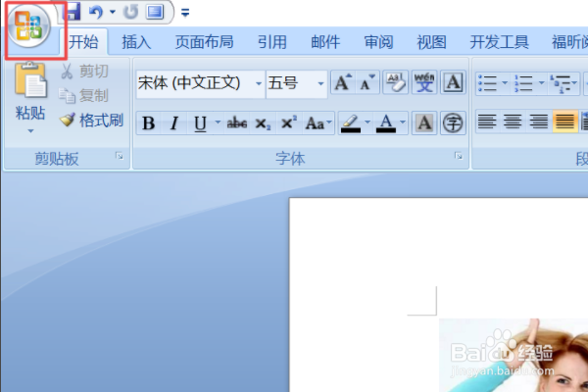Center the paragraph text
Image resolution: width=588 pixels, height=392 pixels.
513,122
